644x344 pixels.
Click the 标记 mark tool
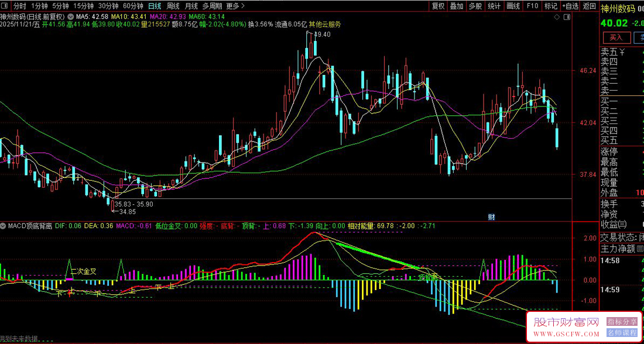click(x=550, y=6)
